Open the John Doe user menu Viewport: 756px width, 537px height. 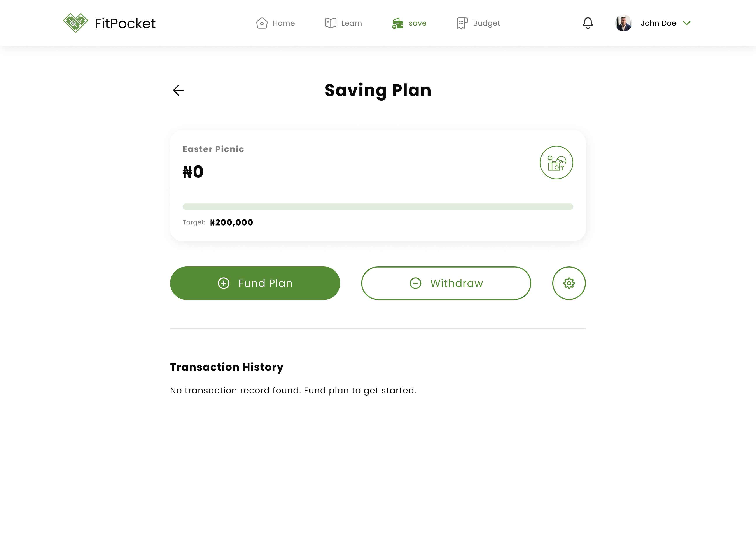(x=653, y=23)
